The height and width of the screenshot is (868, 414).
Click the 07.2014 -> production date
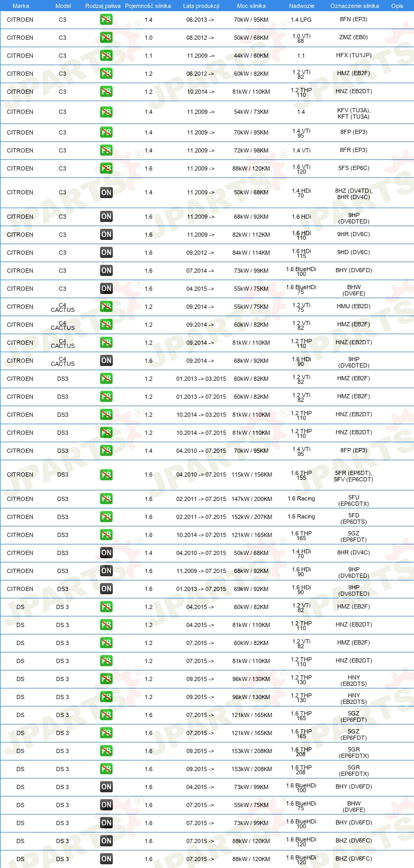pyautogui.click(x=201, y=271)
